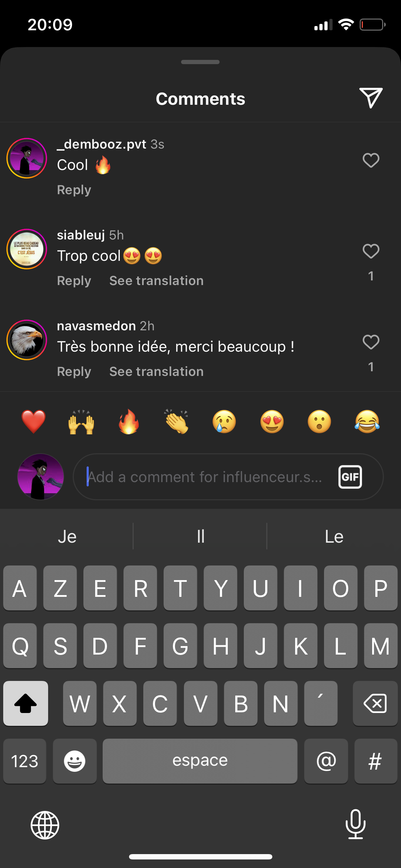Choose the "Je" keyboard suggestion
Image resolution: width=401 pixels, height=868 pixels.
point(67,536)
